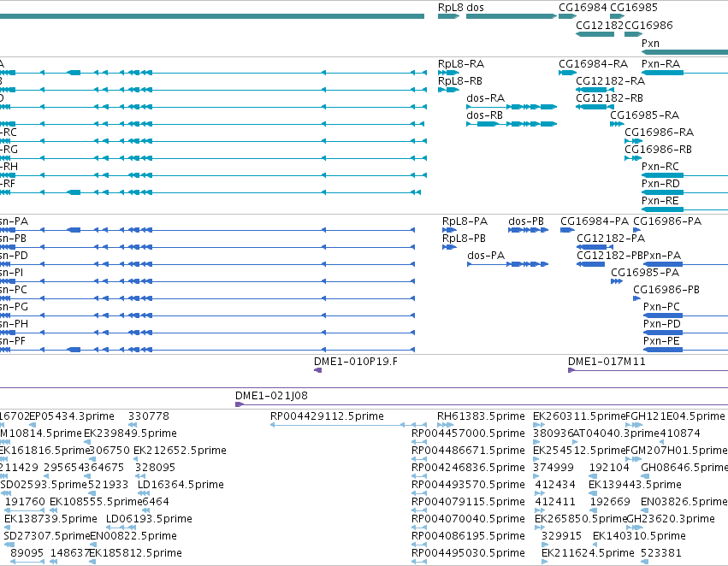Select the RH61383.5prime EST label
Screen dimensions: 728x566
(482, 416)
